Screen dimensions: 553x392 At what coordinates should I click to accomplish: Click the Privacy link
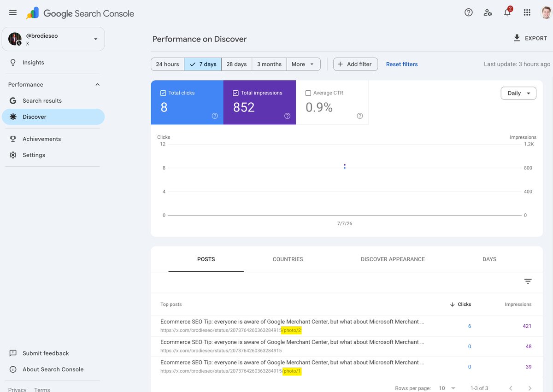pos(17,390)
